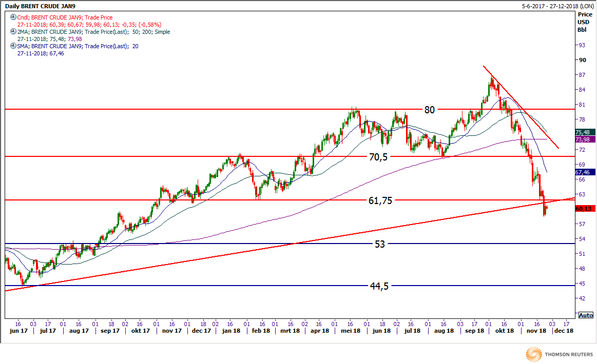Viewport: 597px width, 364px height.
Task: Click the 2MA values line '75,48; 73,98'
Action: [x=49, y=39]
